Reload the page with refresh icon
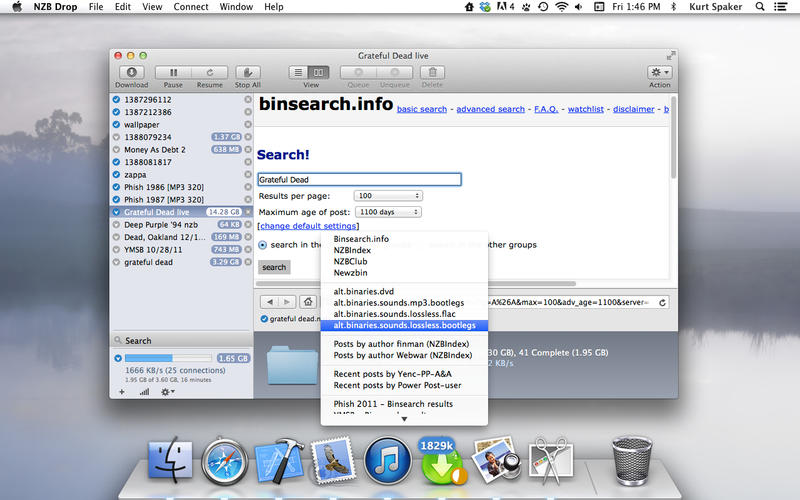 click(x=662, y=303)
